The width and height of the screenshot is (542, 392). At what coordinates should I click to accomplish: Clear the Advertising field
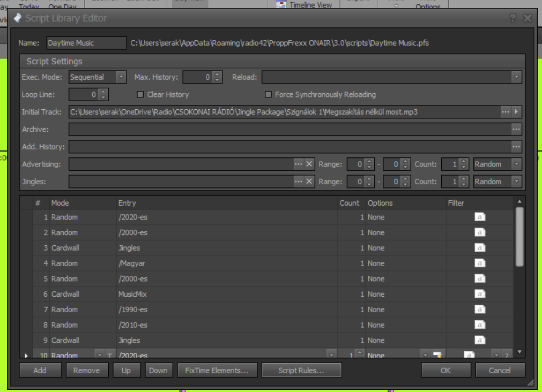309,164
